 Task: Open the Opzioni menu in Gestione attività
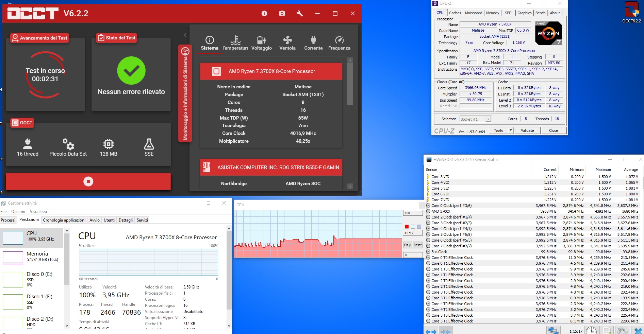pyautogui.click(x=18, y=211)
